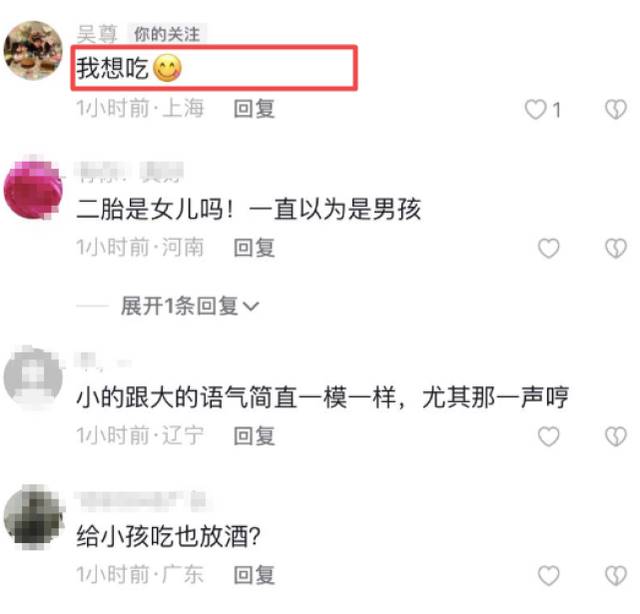Dislike the 辽宁 comment about 语气
The image size is (640, 614).
(x=616, y=436)
